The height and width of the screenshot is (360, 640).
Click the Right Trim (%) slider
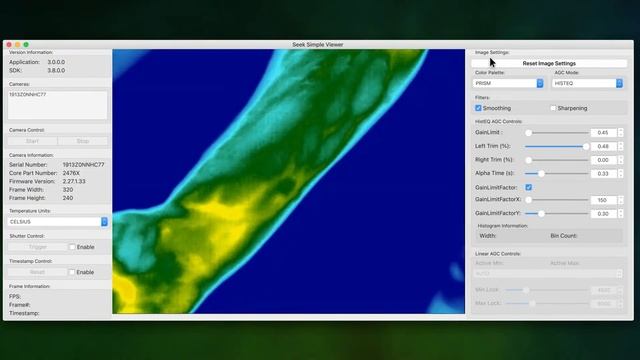[x=557, y=160]
